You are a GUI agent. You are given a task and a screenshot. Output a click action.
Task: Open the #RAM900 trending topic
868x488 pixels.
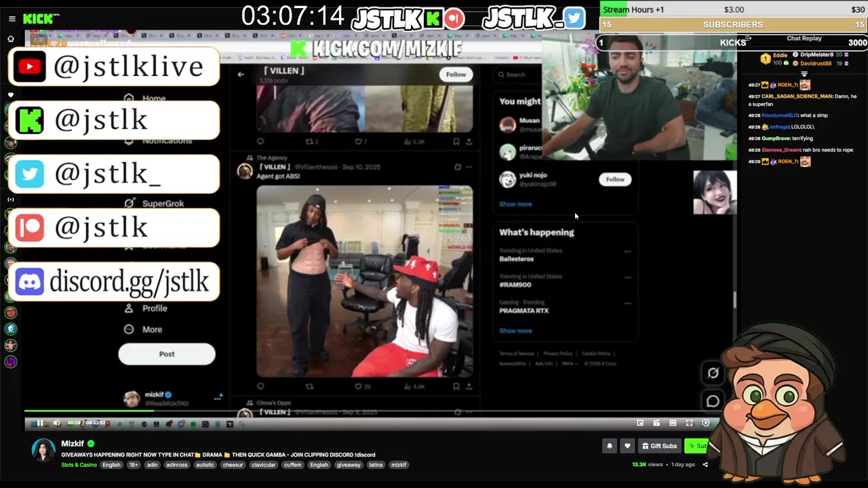click(x=515, y=285)
